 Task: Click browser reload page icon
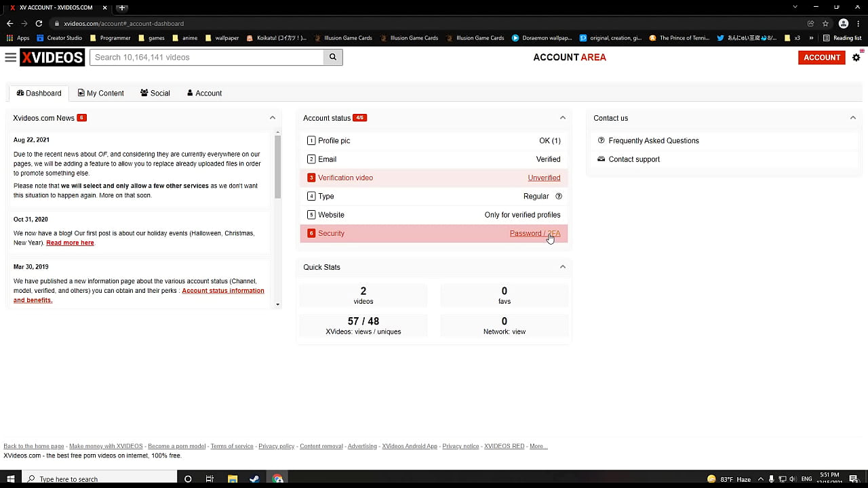[x=39, y=24]
